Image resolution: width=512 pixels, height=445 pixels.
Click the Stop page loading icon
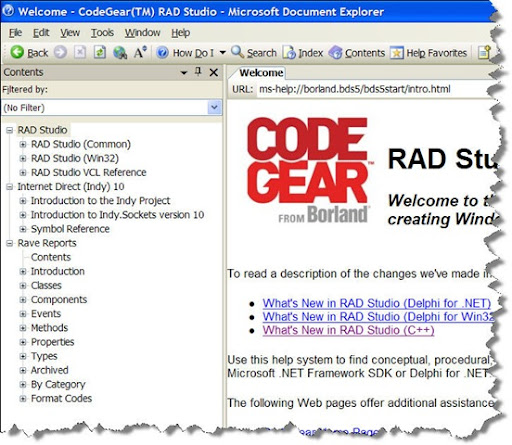[80, 52]
